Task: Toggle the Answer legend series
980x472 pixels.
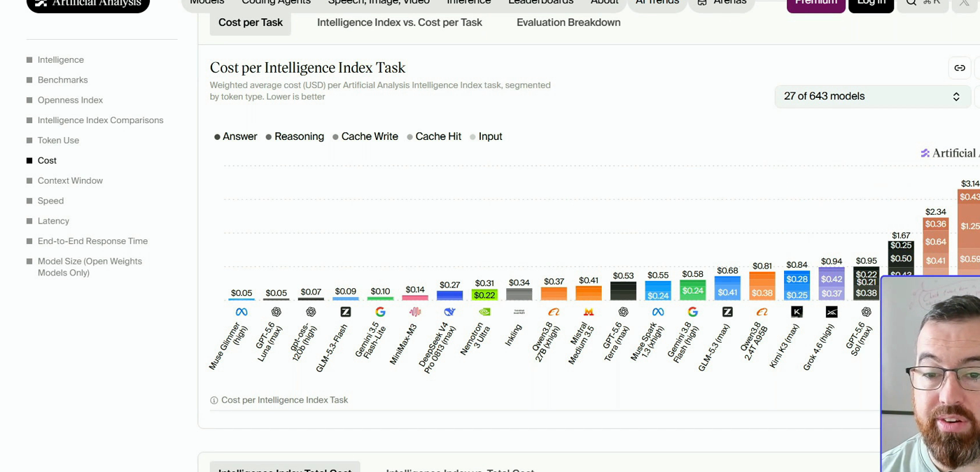Action: tap(236, 136)
